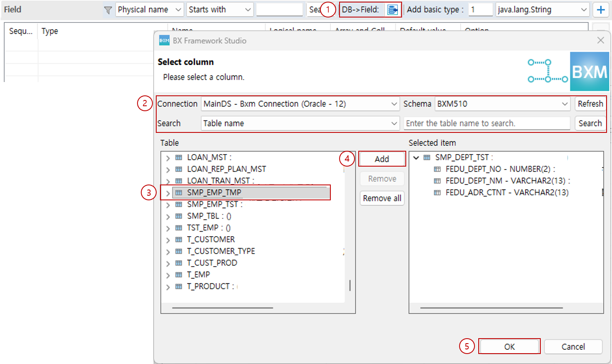Click the table icon beside SMP_EMP_TMP
Screen dimensions: 612x364
178,192
